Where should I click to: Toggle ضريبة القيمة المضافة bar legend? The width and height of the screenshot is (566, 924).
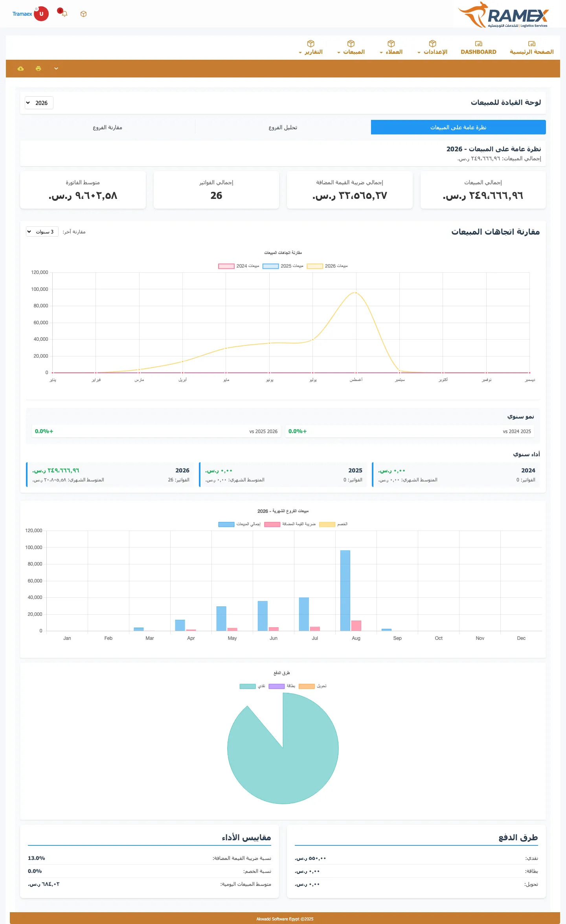pos(290,524)
